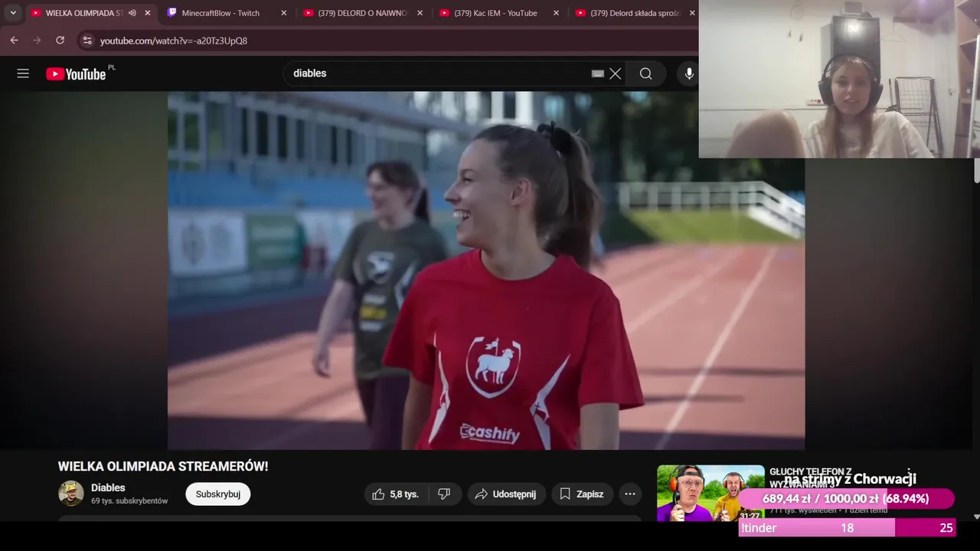Dislike the video with thumbs-down

[x=445, y=494]
